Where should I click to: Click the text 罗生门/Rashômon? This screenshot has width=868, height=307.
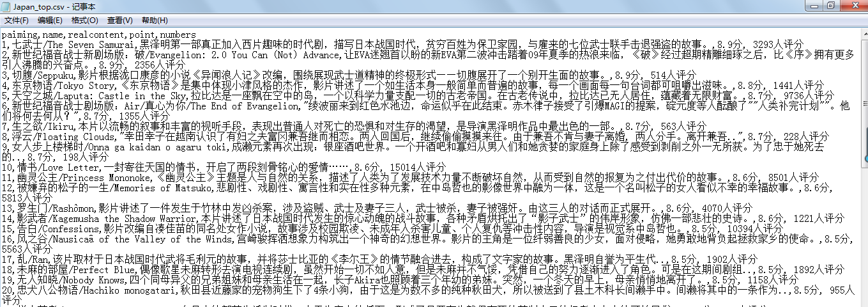[x=55, y=209]
